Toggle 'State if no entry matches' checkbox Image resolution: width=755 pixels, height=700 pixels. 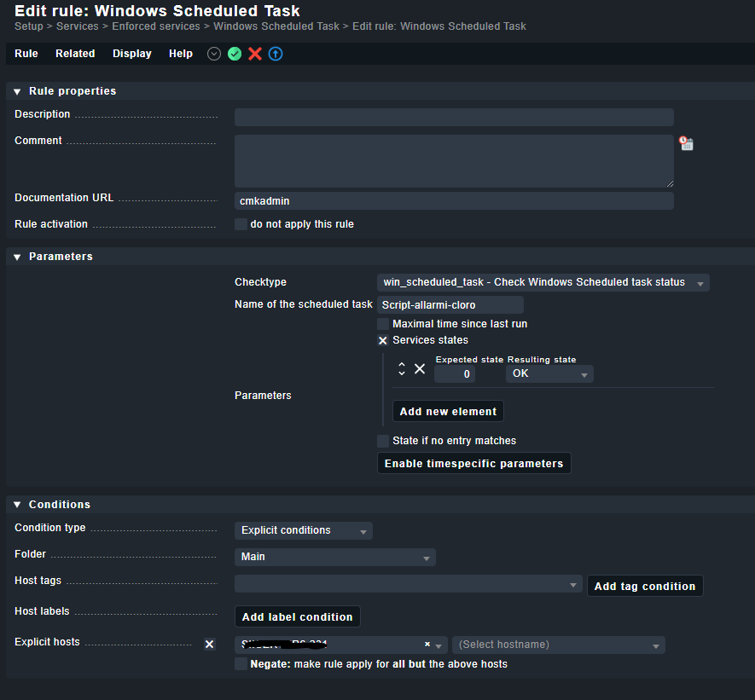tap(383, 441)
